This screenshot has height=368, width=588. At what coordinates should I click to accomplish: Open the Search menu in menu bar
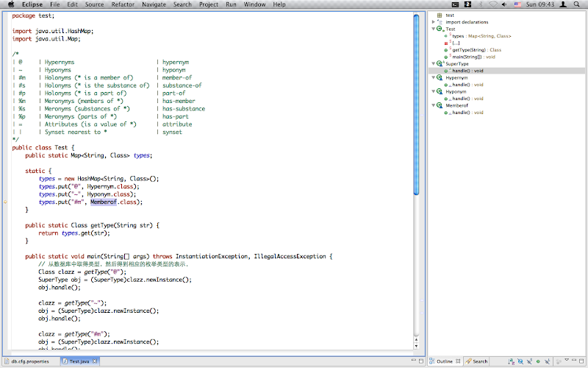[182, 4]
